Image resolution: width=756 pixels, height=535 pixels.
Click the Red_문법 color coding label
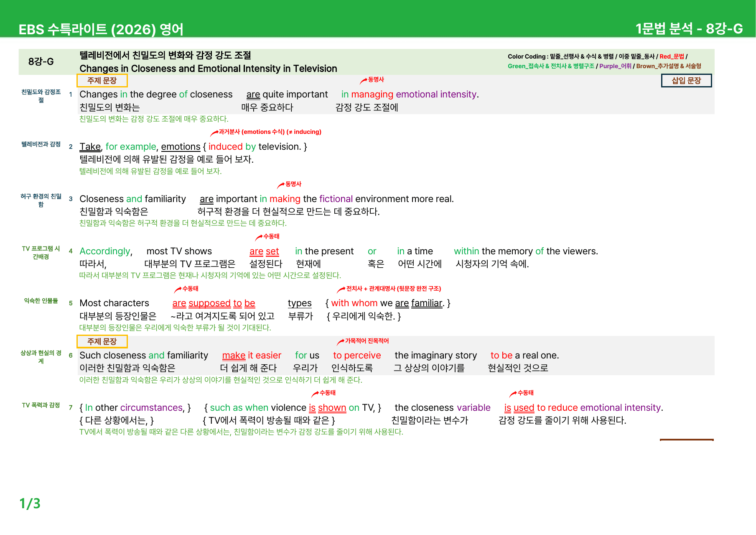click(672, 56)
